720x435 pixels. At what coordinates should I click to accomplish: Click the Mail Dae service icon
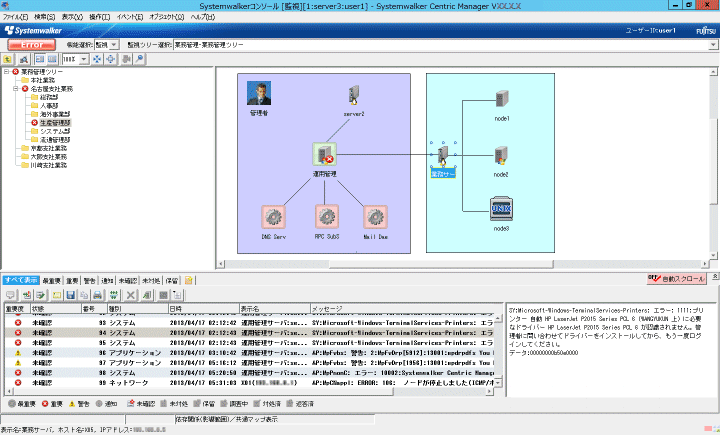[375, 217]
